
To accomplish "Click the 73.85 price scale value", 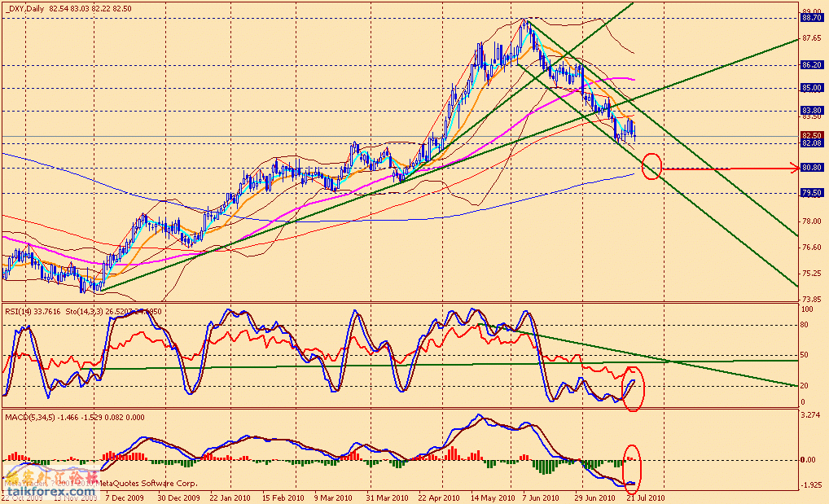I will point(811,299).
